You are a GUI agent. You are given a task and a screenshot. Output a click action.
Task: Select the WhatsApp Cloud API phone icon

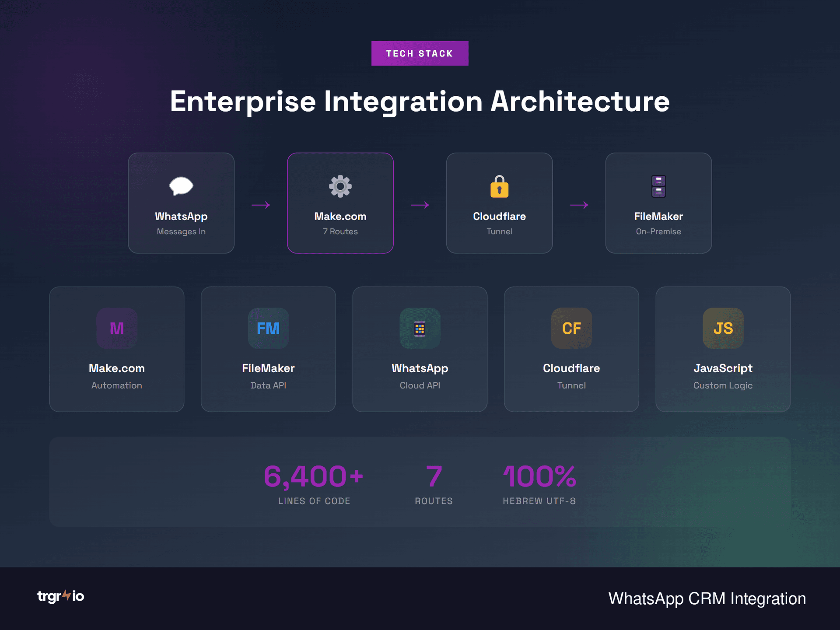tap(420, 328)
